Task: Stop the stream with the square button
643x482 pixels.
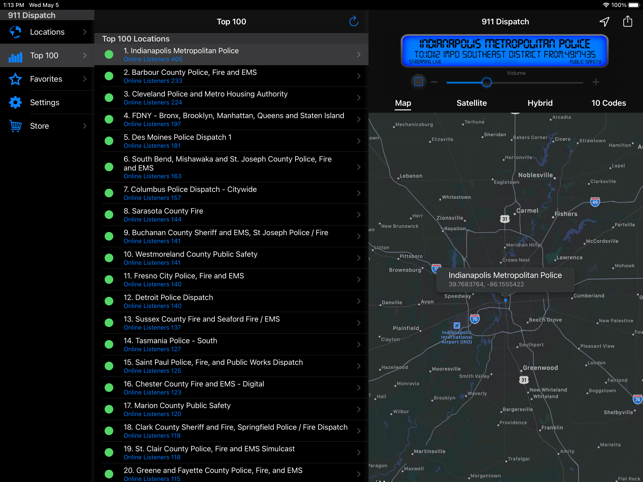Action: 418,82
